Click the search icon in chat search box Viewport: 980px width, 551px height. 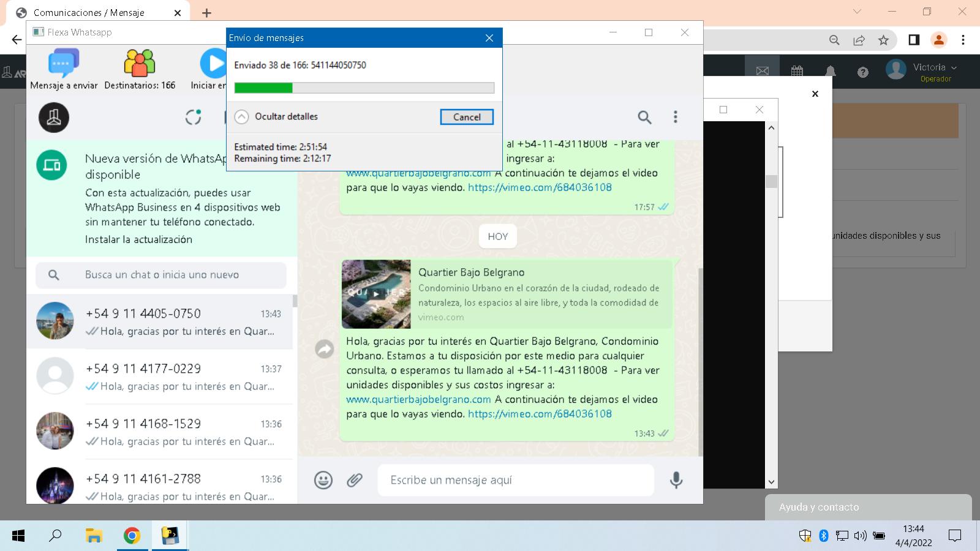[54, 275]
